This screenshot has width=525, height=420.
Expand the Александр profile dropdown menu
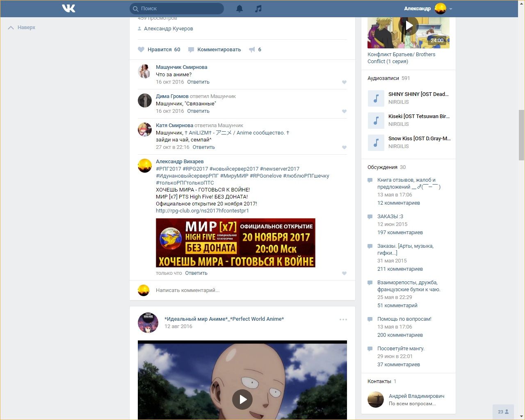click(450, 9)
